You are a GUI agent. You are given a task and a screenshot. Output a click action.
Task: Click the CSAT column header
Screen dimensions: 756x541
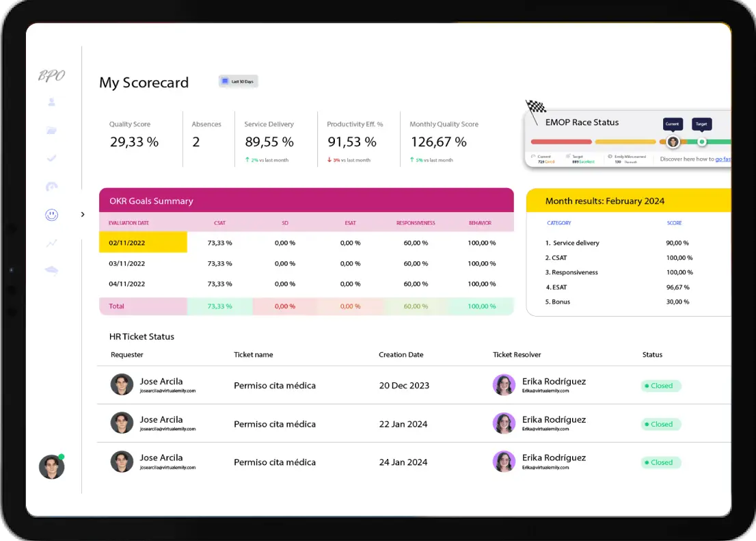point(219,223)
